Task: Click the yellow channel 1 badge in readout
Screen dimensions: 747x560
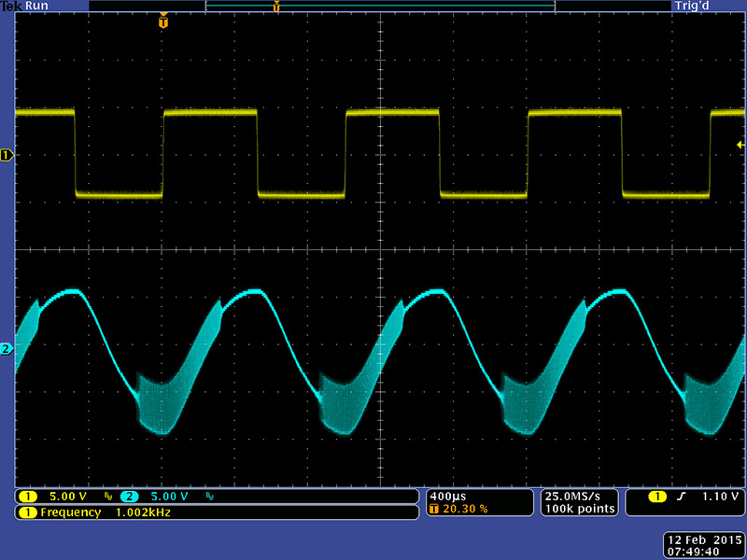Action: 28,497
